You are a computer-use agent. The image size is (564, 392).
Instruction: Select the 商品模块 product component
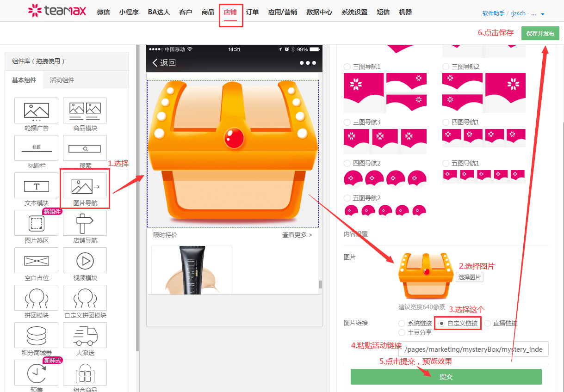click(85, 110)
